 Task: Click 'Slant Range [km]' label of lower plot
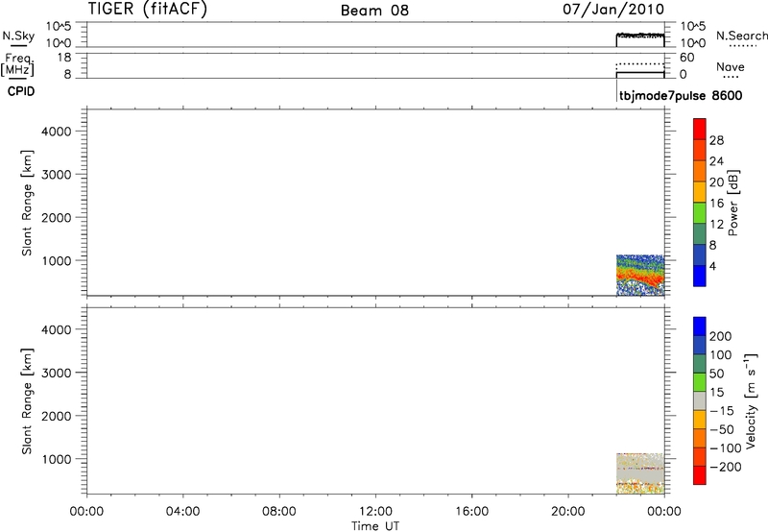[x=27, y=401]
